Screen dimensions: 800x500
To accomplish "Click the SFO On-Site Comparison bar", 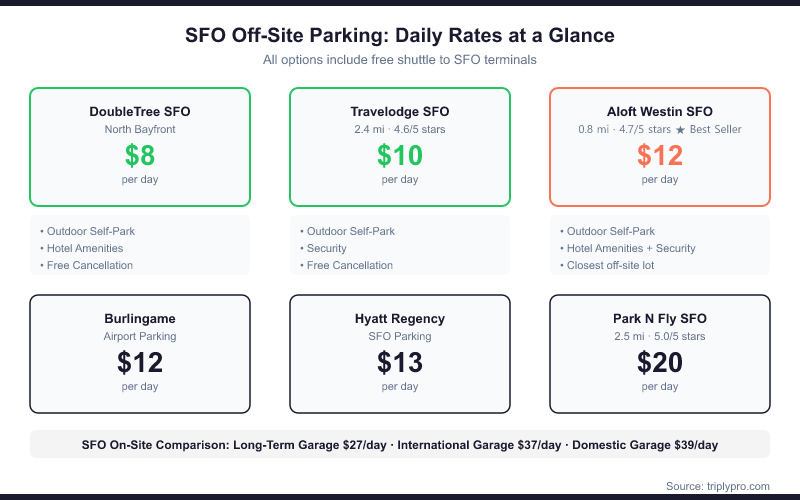I will [x=400, y=444].
